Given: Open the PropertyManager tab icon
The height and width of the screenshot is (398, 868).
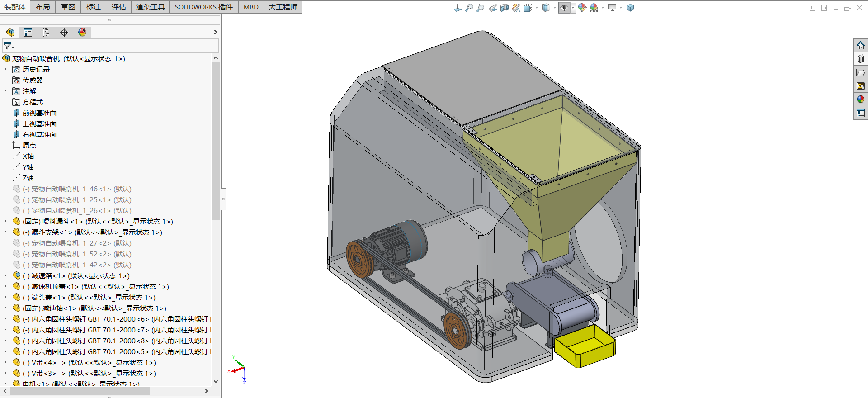Looking at the screenshot, I should 28,33.
